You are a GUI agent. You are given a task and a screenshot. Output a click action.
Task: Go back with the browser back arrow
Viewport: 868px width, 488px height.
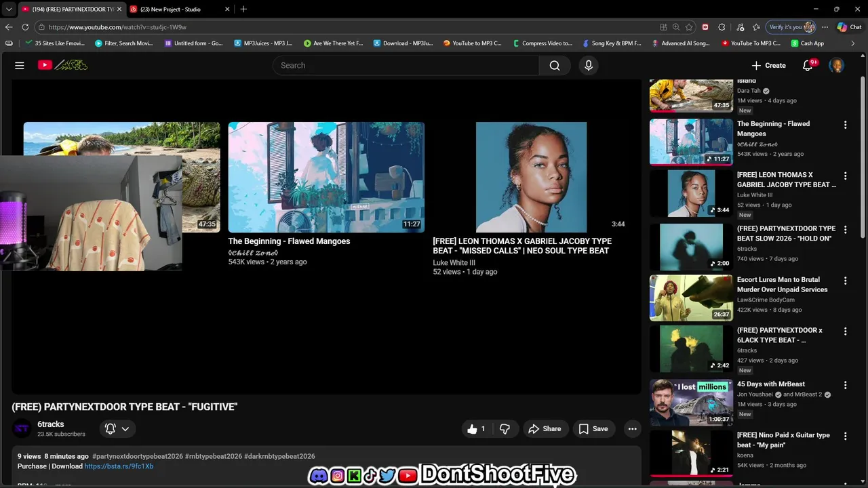coord(9,27)
